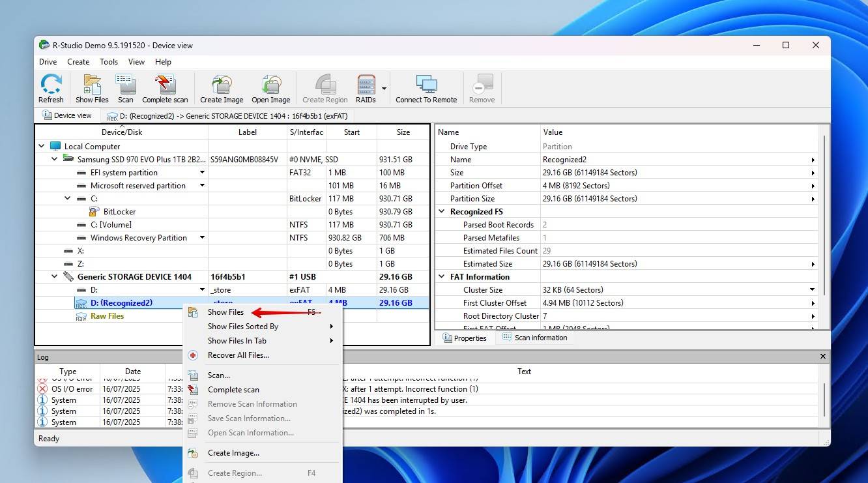868x483 pixels.
Task: Click the Type column header in Log
Action: tap(68, 372)
